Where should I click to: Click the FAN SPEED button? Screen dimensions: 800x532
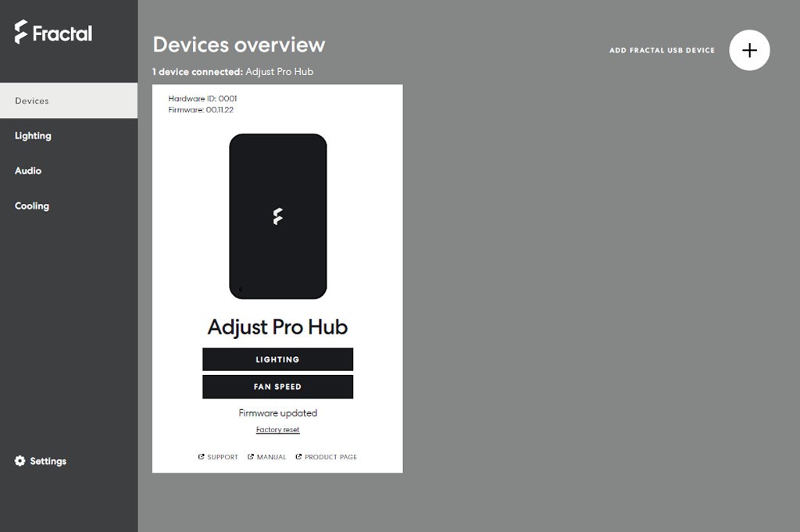point(277,387)
